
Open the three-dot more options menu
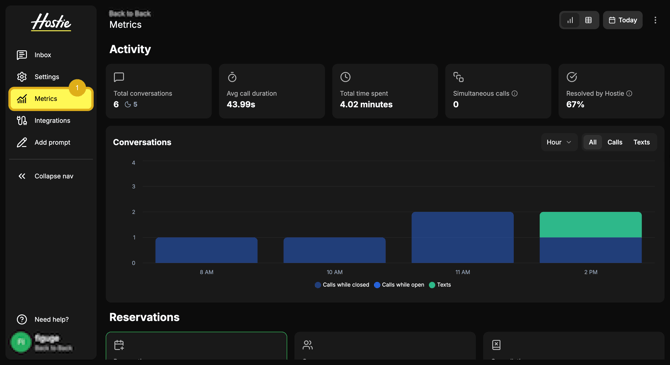click(655, 20)
